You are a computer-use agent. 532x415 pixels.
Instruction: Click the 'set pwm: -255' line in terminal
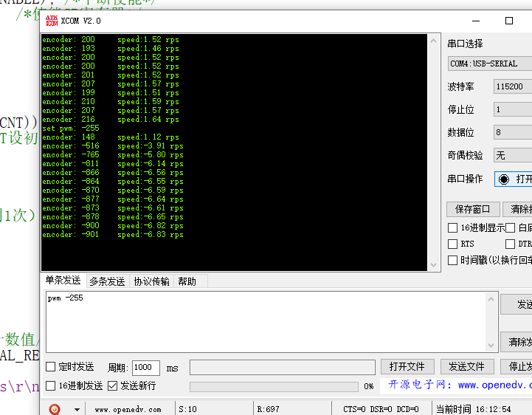(71, 128)
